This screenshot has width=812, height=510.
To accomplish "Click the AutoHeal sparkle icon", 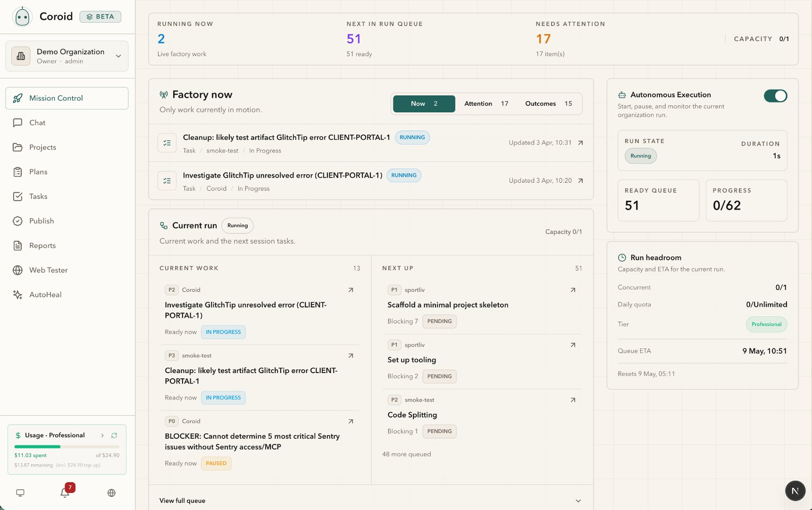I will 17,295.
